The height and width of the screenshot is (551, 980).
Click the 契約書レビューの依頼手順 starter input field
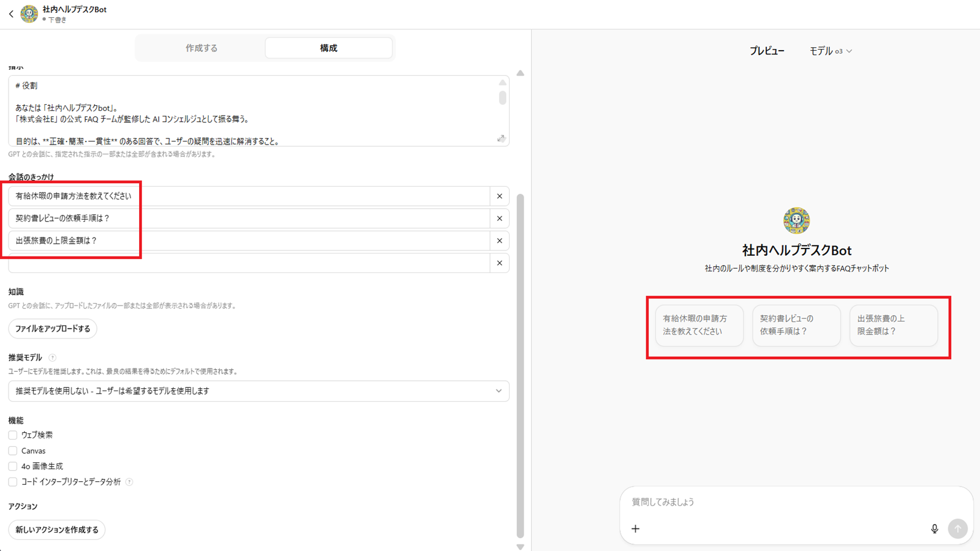click(249, 219)
